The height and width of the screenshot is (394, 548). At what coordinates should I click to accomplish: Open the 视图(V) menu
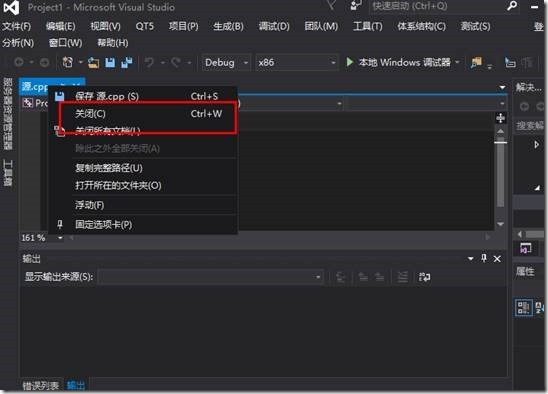coord(105,27)
